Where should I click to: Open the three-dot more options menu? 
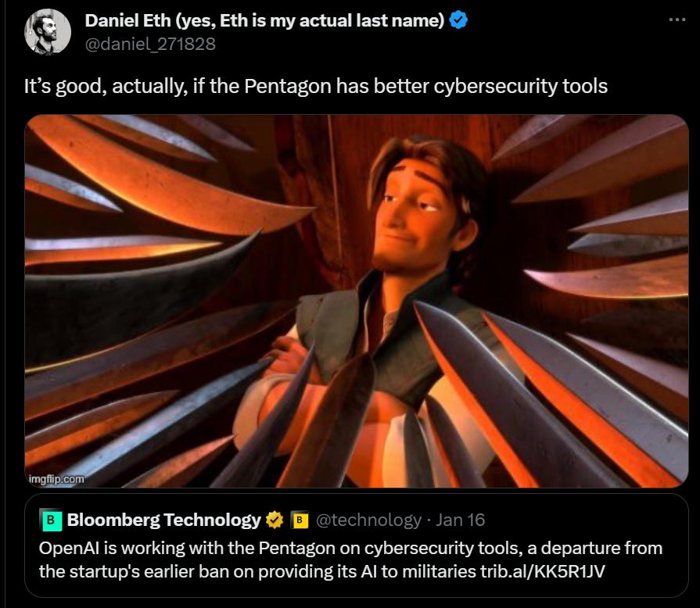677,20
